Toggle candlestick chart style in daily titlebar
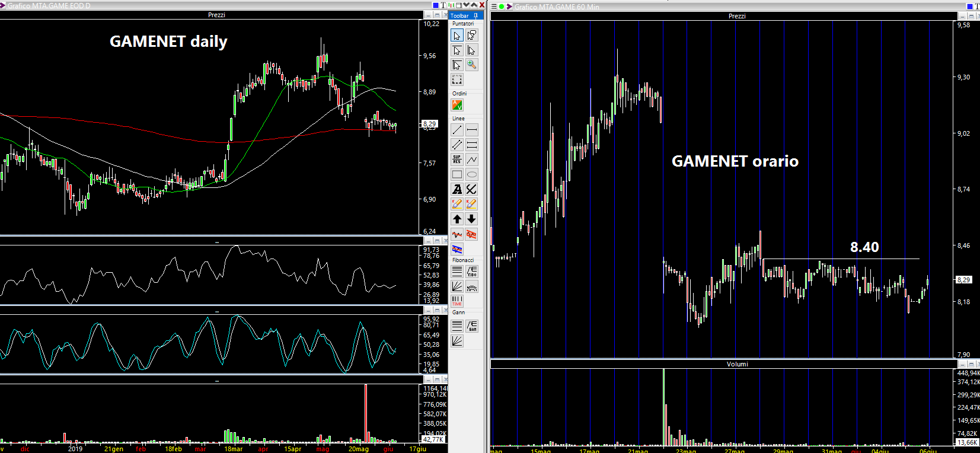980x453 pixels. click(x=451, y=5)
